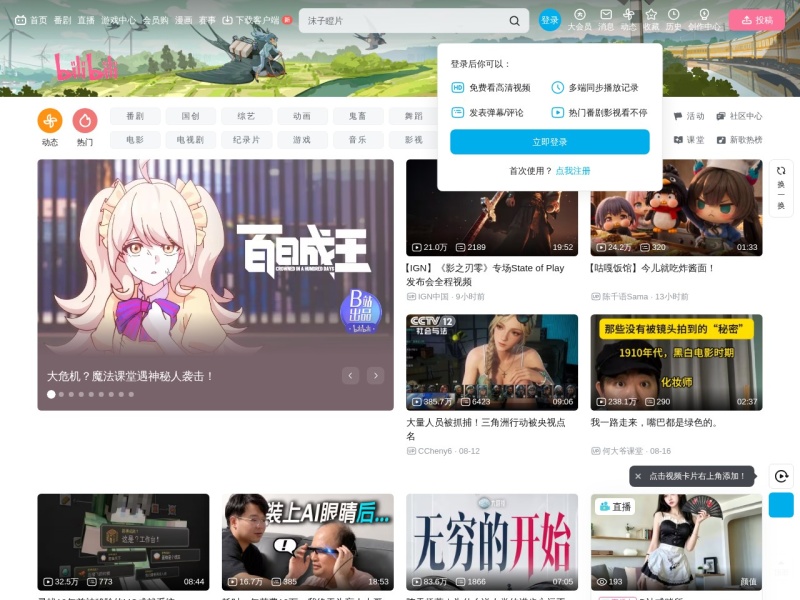Open the 直播 live stream thumbnail
This screenshot has width=800, height=600.
(677, 542)
